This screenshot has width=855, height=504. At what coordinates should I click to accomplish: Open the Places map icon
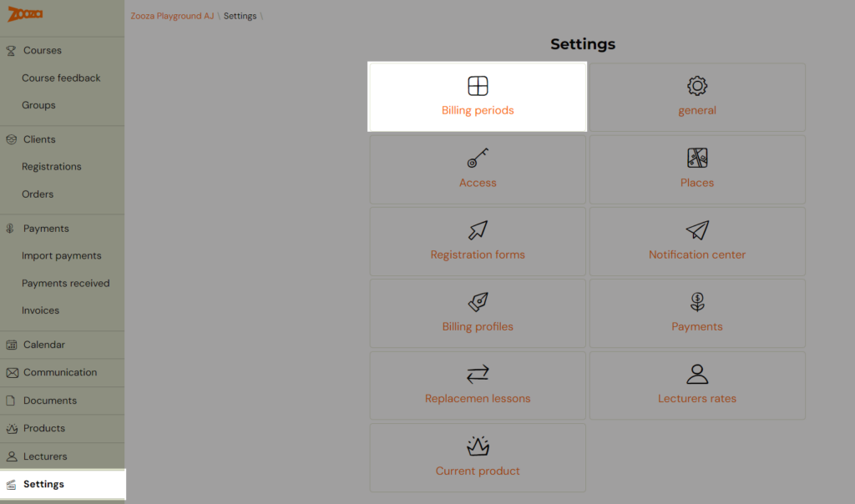(697, 158)
